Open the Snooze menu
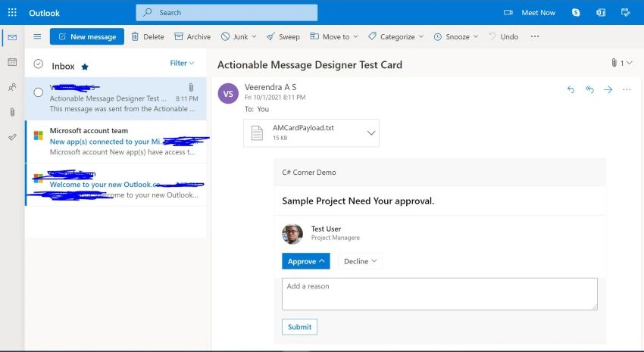This screenshot has height=352, width=644. (x=456, y=36)
